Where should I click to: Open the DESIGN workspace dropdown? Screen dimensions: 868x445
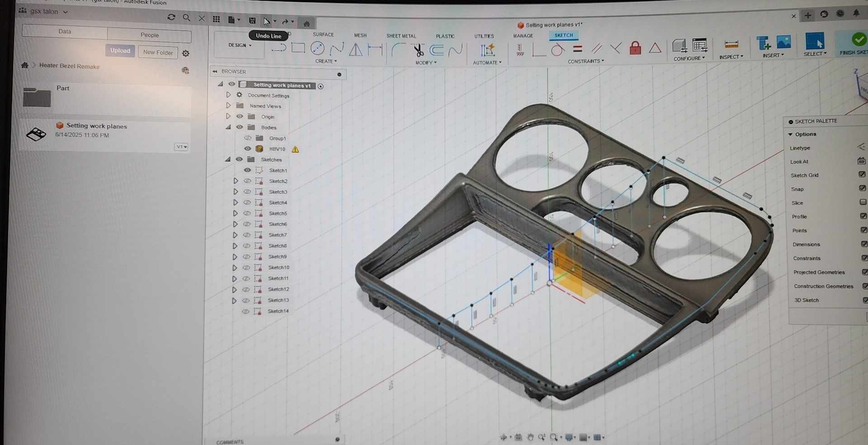[x=240, y=45]
